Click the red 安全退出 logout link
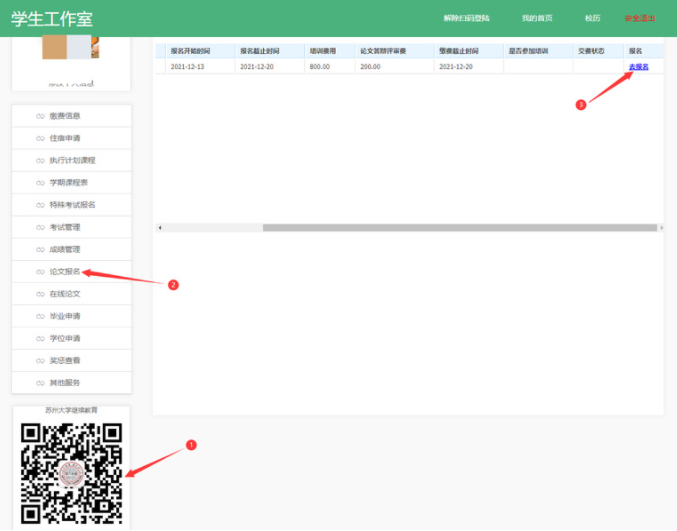Image resolution: width=677 pixels, height=531 pixels. coord(639,18)
